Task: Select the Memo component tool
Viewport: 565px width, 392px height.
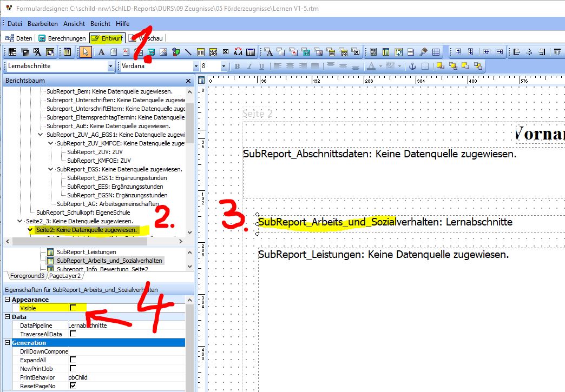Action: [114, 52]
